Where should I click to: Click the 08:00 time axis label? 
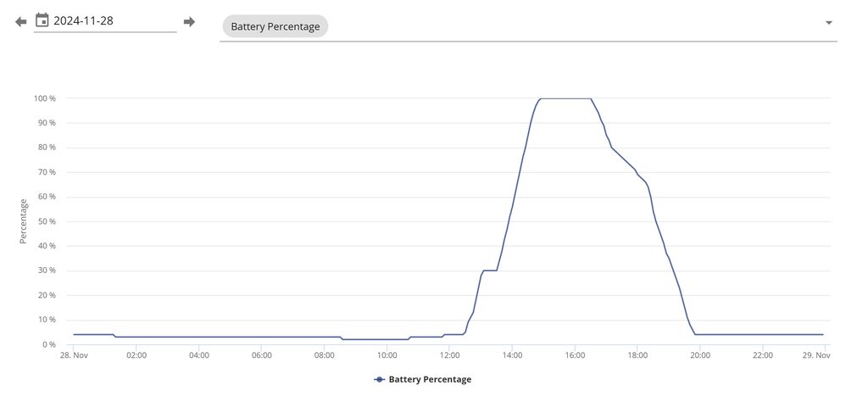[324, 356]
